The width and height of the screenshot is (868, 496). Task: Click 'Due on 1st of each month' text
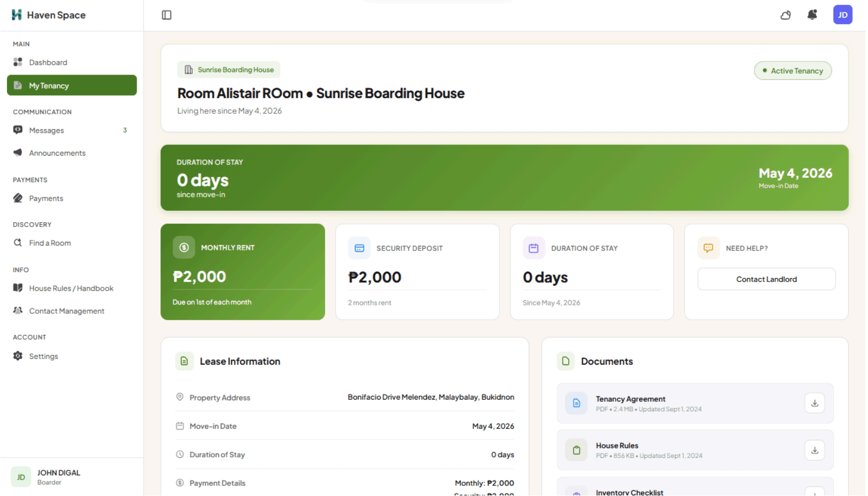212,302
